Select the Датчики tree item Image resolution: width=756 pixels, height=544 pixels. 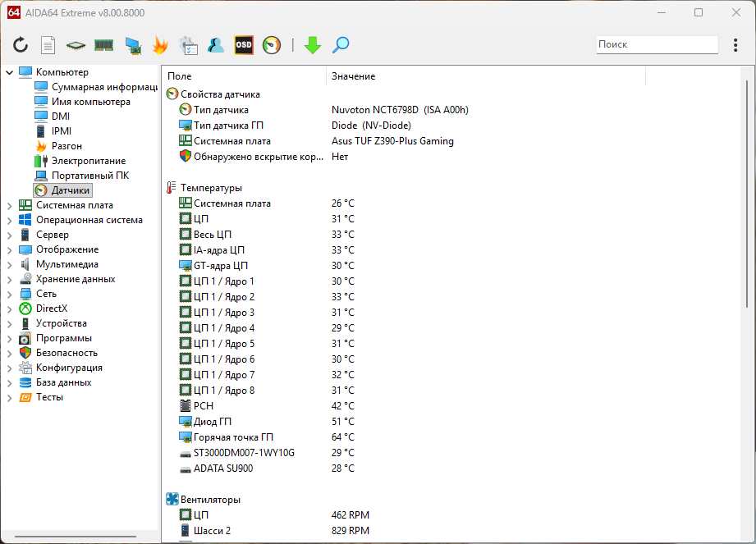tap(62, 190)
